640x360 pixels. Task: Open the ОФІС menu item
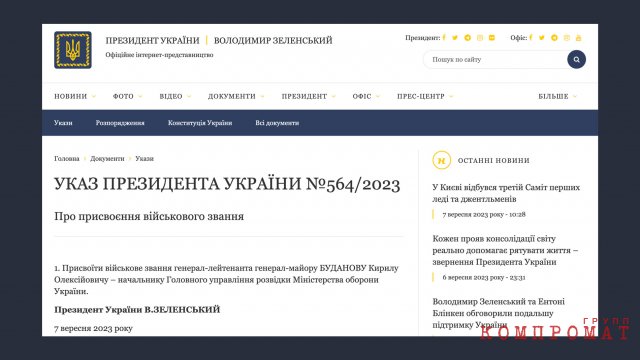(362, 96)
